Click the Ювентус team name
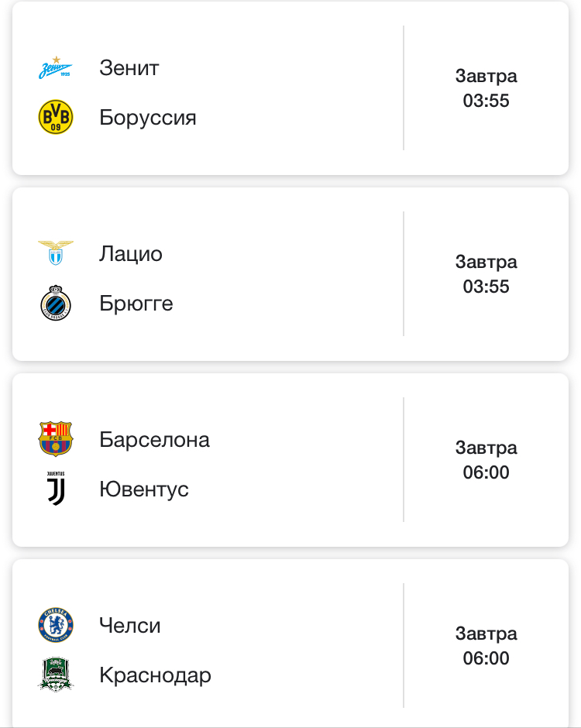The width and height of the screenshot is (581, 728). click(x=144, y=489)
